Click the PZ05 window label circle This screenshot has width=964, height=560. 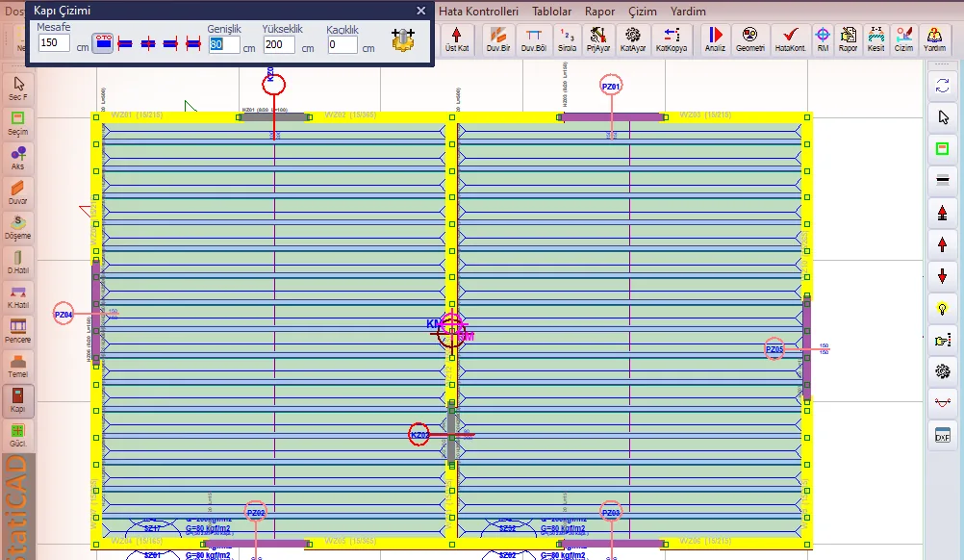point(774,349)
